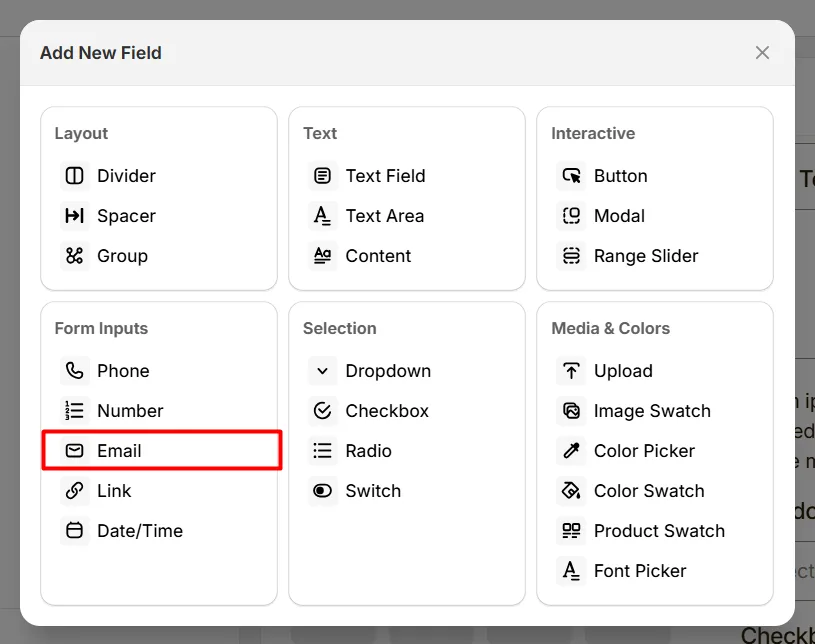Click the Layout section heading

[81, 134]
